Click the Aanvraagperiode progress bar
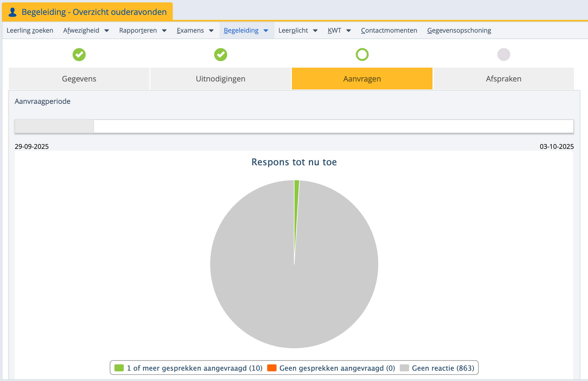This screenshot has width=588, height=381. point(294,126)
